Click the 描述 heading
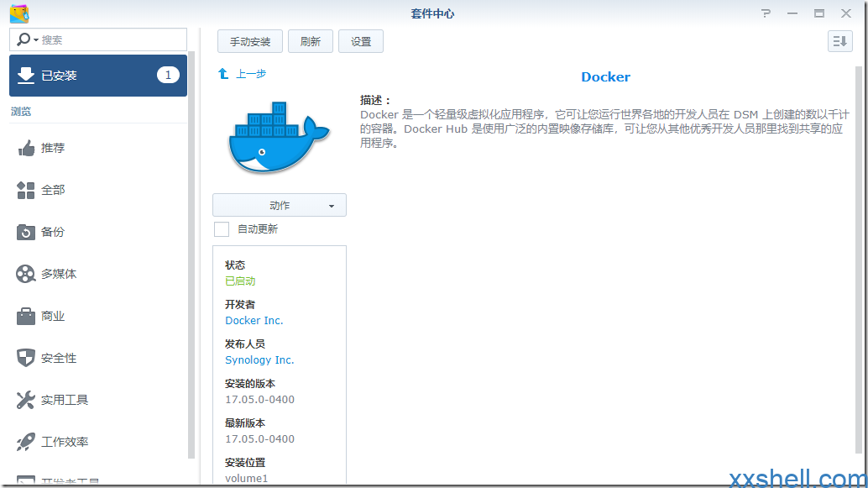868x488 pixels. [x=376, y=100]
